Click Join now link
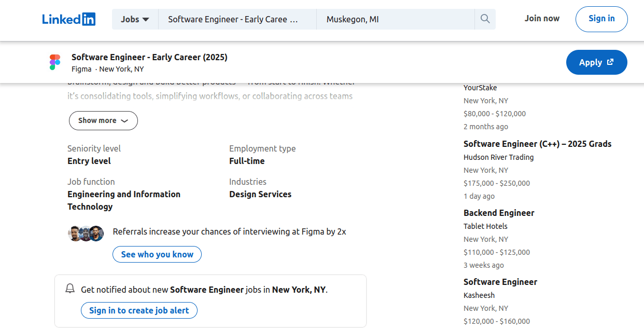 click(542, 18)
